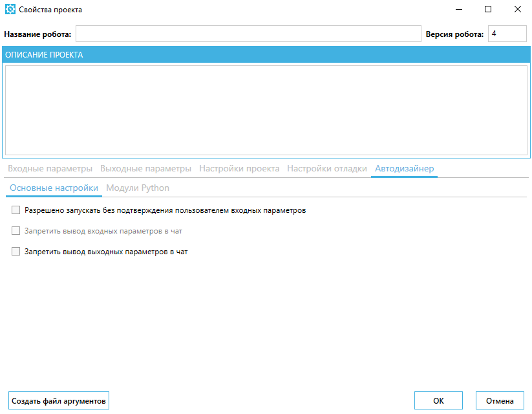
Task: Open the Основные настройки sub-tab
Action: pos(54,188)
